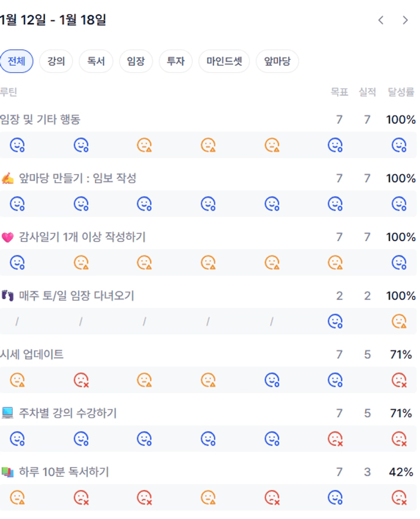This screenshot has width=420, height=519.
Task: Switch to the 독서 filter tab
Action: tap(96, 61)
